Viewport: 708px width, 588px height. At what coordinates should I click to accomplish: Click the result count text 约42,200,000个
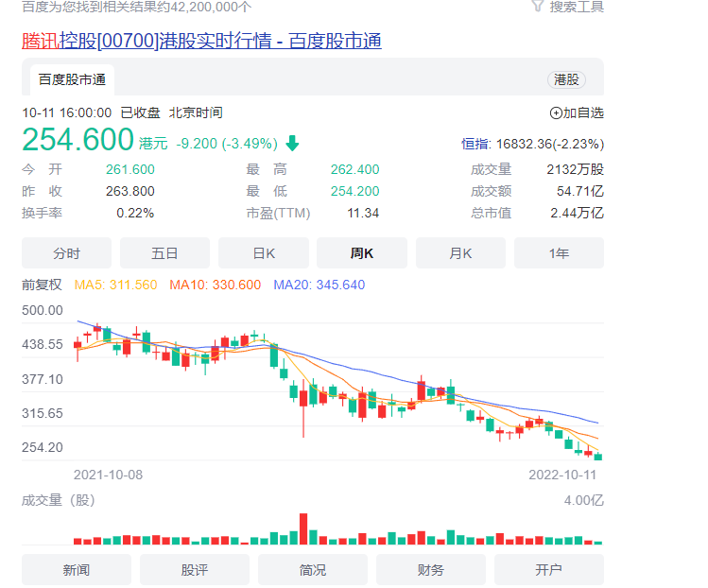[x=204, y=7]
